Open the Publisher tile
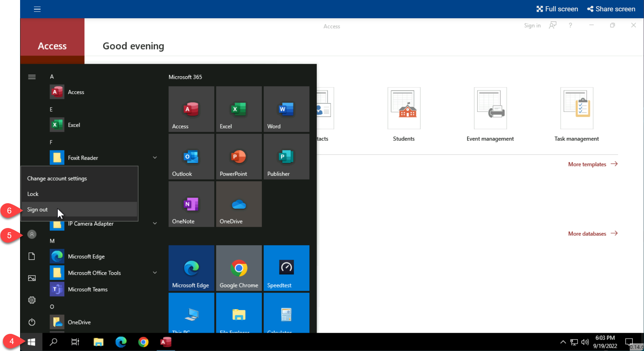644x351 pixels. (286, 157)
